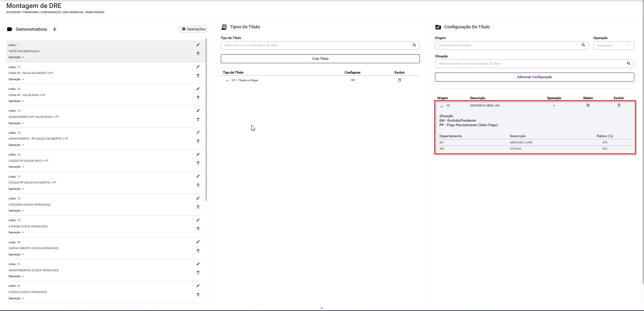This screenshot has height=311, width=644.
Task: Click CONFIGURAÇÃO in the breadcrumb
Action: point(51,12)
